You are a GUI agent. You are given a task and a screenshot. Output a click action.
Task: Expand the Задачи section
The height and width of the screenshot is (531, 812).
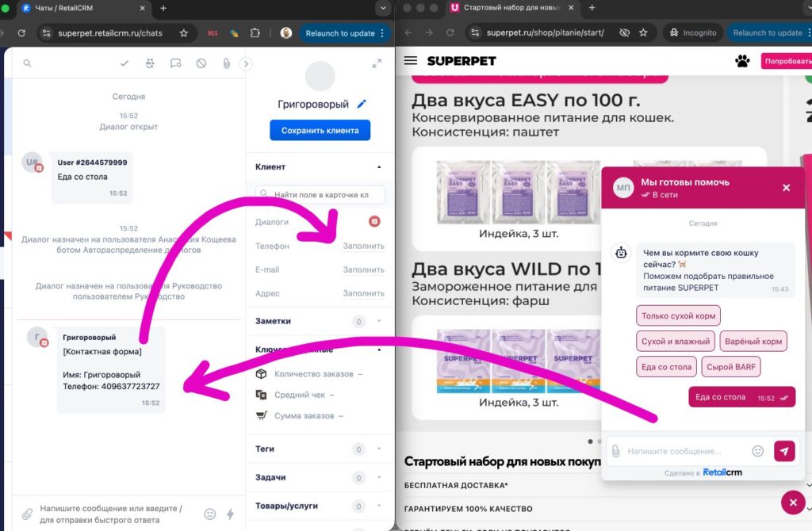[379, 477]
